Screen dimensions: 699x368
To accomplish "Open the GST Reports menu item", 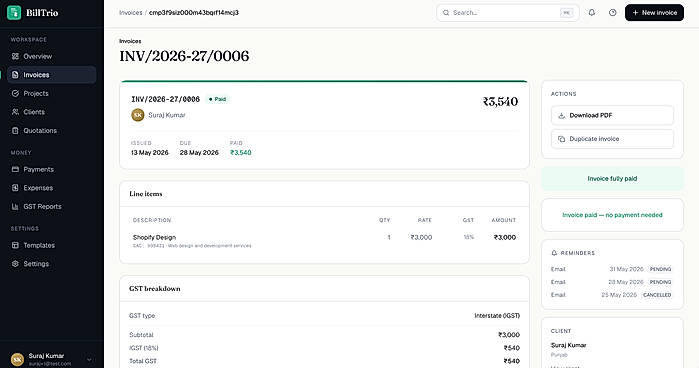I will click(x=52, y=207).
